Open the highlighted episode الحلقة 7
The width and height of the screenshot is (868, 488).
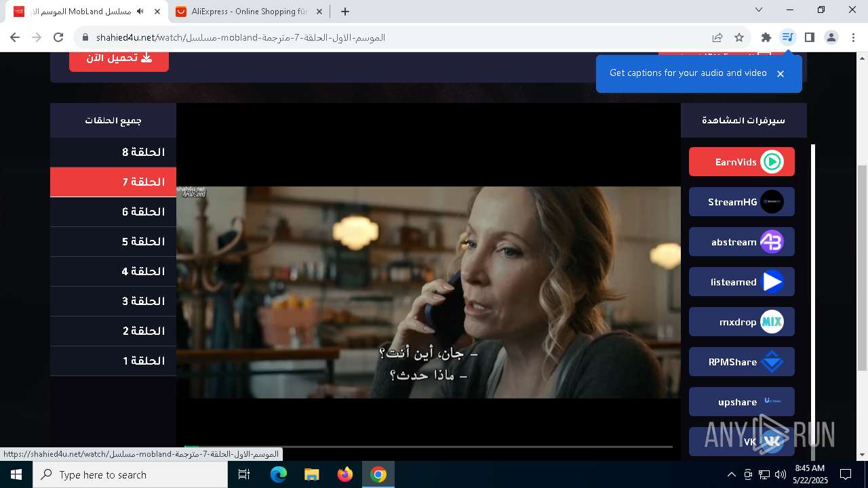(113, 182)
